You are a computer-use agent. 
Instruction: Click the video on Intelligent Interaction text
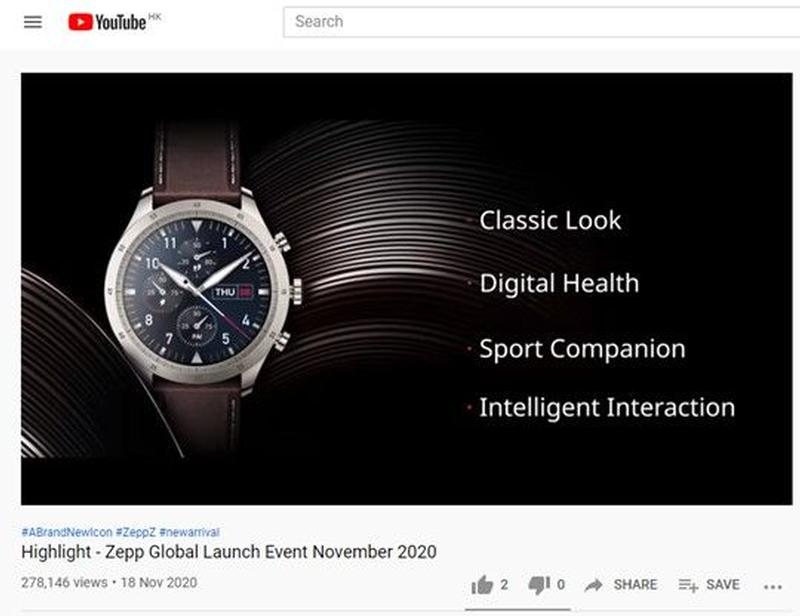607,408
